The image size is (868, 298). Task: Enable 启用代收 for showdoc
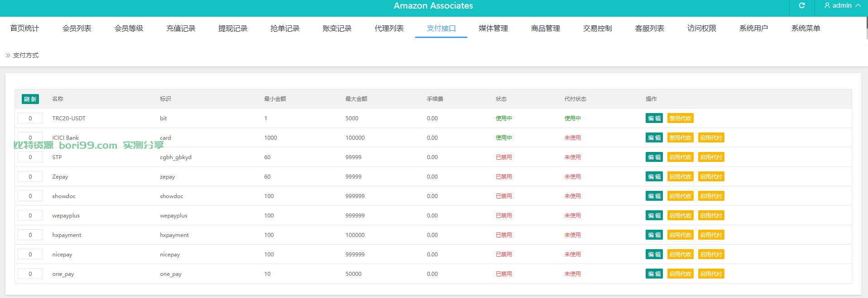click(x=681, y=196)
